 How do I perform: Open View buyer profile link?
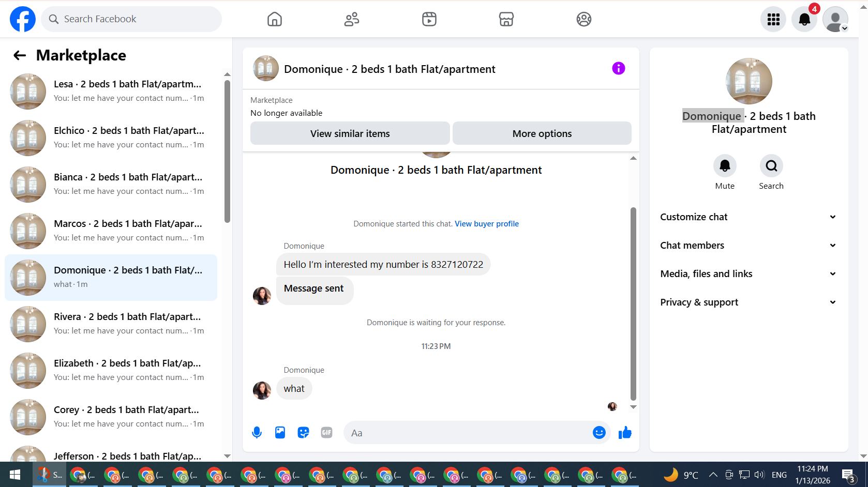[x=487, y=224]
